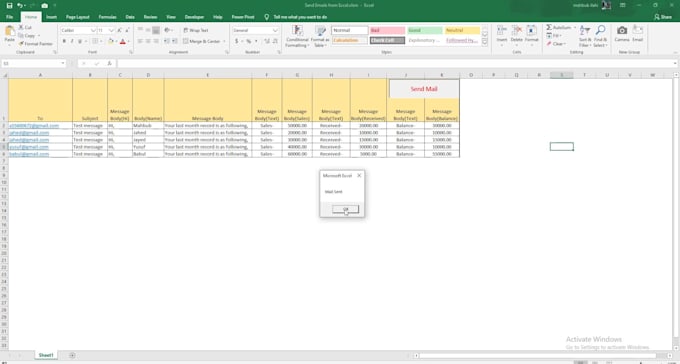Click the Save icon in Quick Access Toolbar
Image resolution: width=680 pixels, height=364 pixels.
coord(9,6)
